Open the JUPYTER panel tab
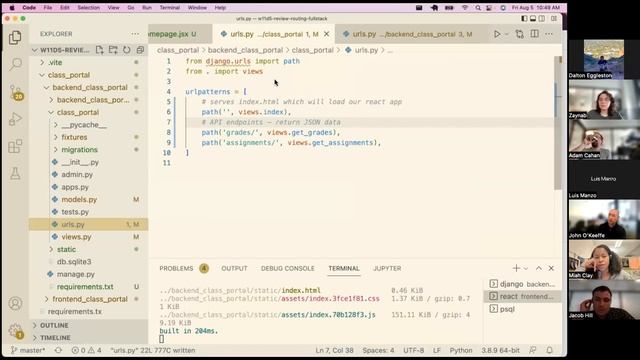640x360 pixels. pos(387,268)
